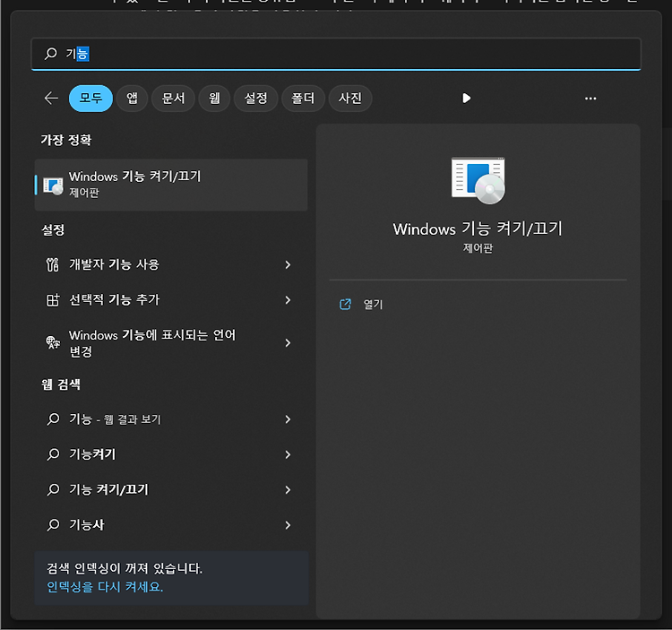Switch to the 웹 filter tab
672x630 pixels.
pos(214,99)
